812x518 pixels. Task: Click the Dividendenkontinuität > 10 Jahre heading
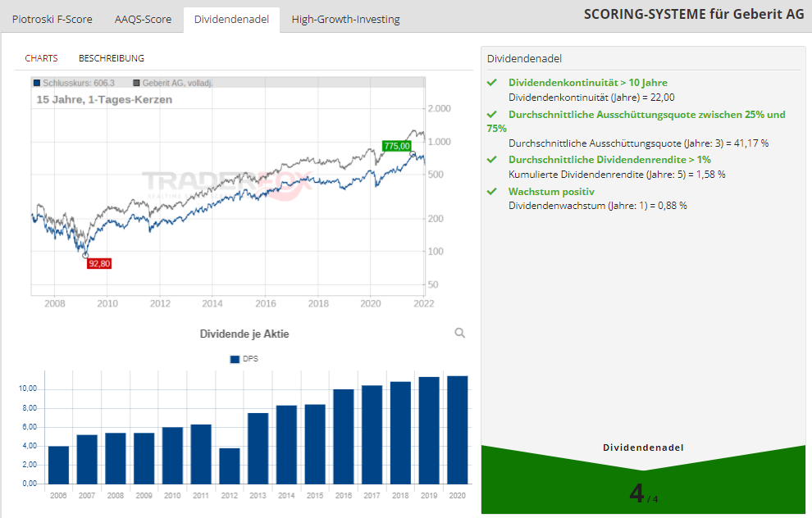(588, 83)
